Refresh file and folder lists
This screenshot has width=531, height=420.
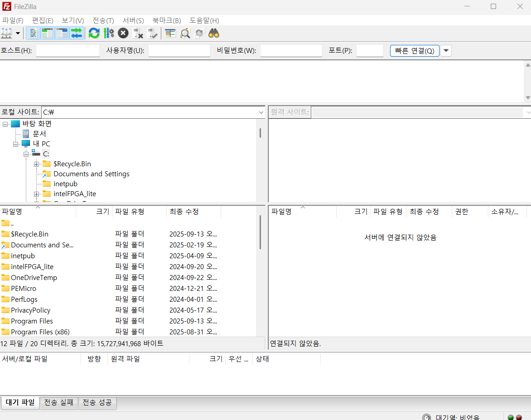point(94,33)
